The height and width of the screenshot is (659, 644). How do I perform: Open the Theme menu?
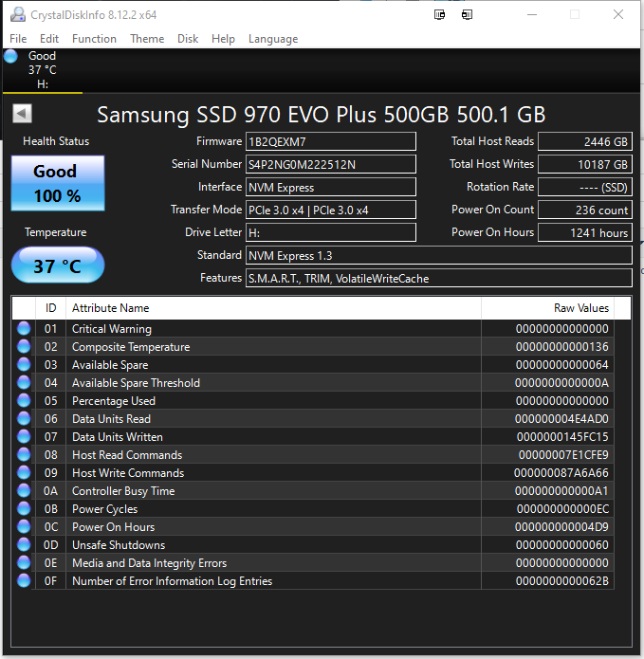pos(147,39)
